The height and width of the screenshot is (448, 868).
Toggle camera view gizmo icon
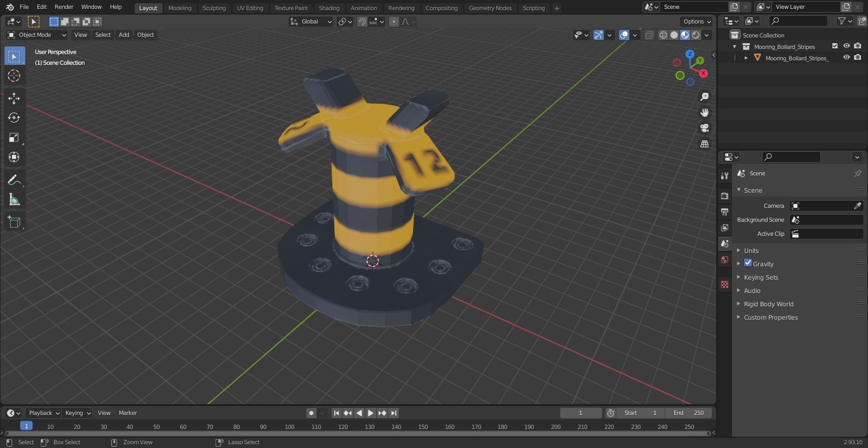pyautogui.click(x=704, y=128)
